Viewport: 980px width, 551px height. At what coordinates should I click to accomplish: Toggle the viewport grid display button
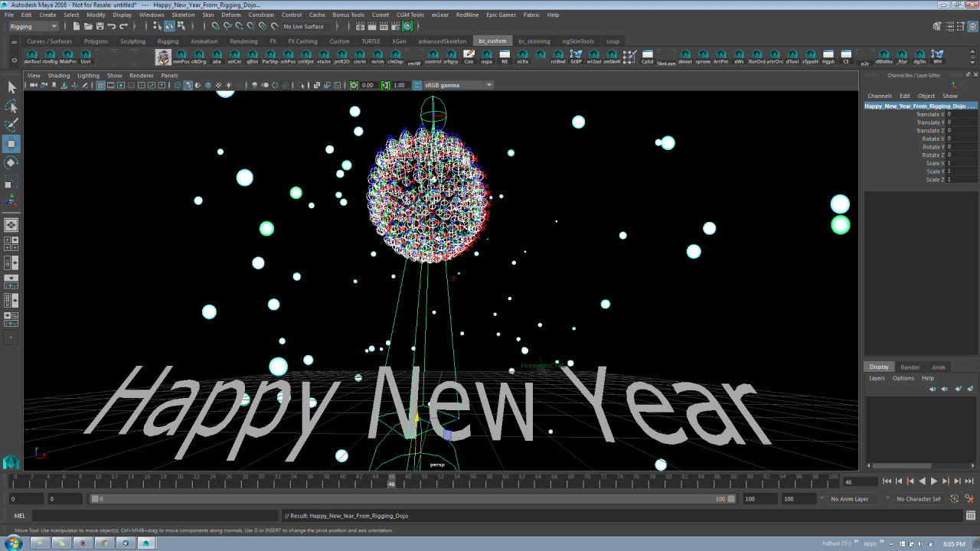(x=101, y=85)
